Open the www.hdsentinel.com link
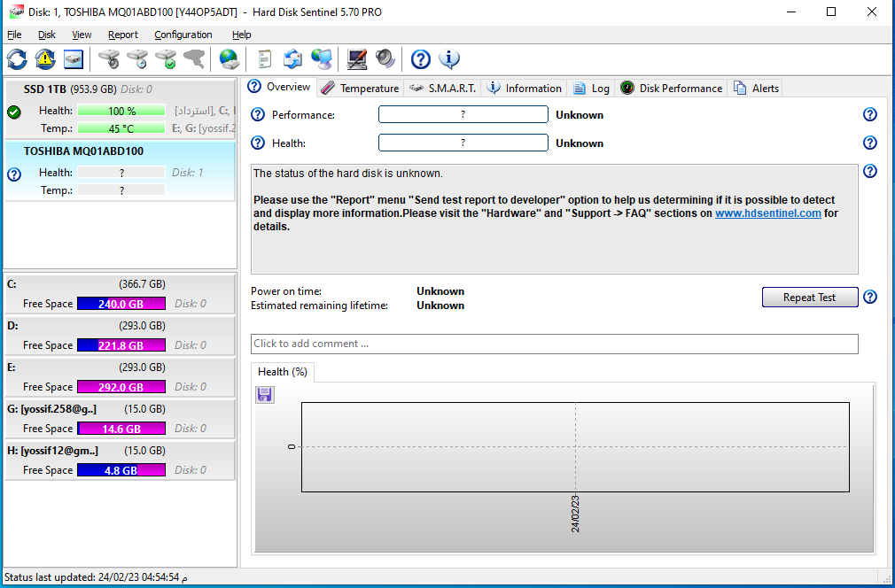This screenshot has width=895, height=588. pos(767,213)
